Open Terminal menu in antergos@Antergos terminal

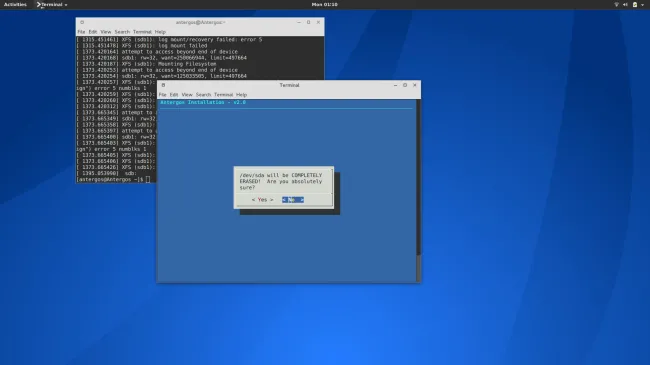(x=142, y=32)
